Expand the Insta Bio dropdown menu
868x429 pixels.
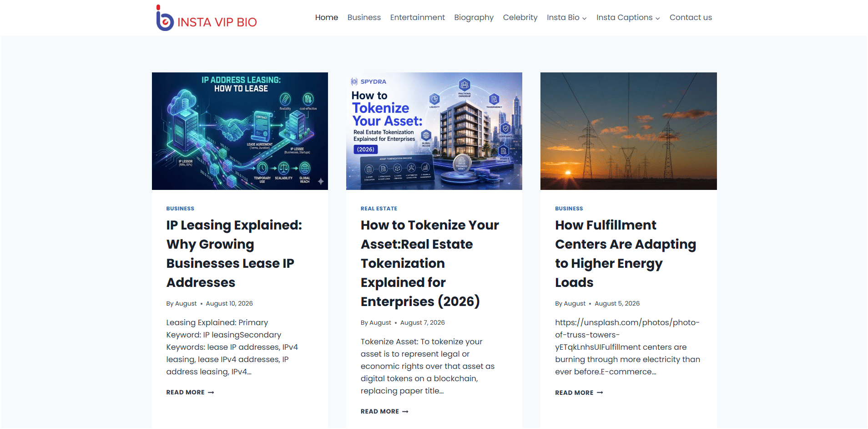(566, 17)
